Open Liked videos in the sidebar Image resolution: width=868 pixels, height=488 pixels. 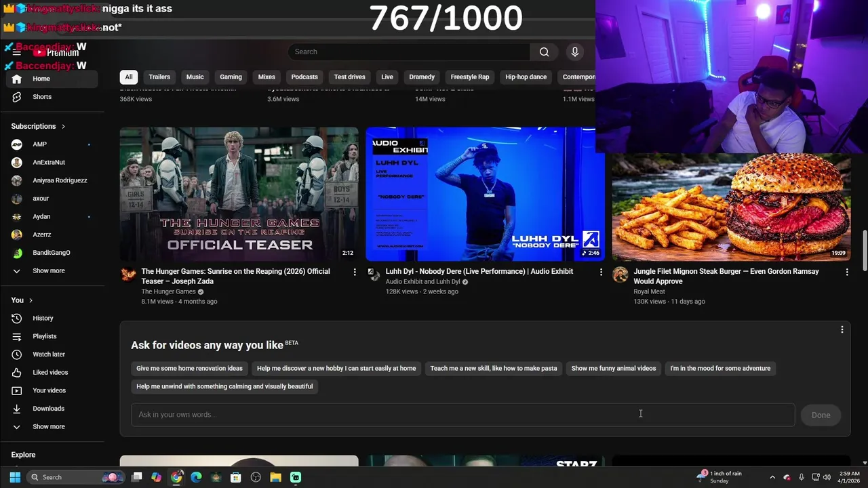click(x=52, y=372)
